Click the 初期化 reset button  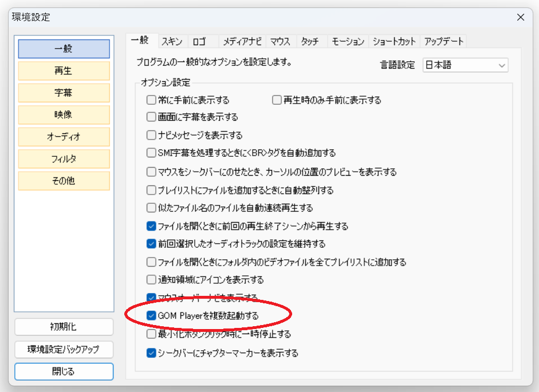(x=64, y=327)
